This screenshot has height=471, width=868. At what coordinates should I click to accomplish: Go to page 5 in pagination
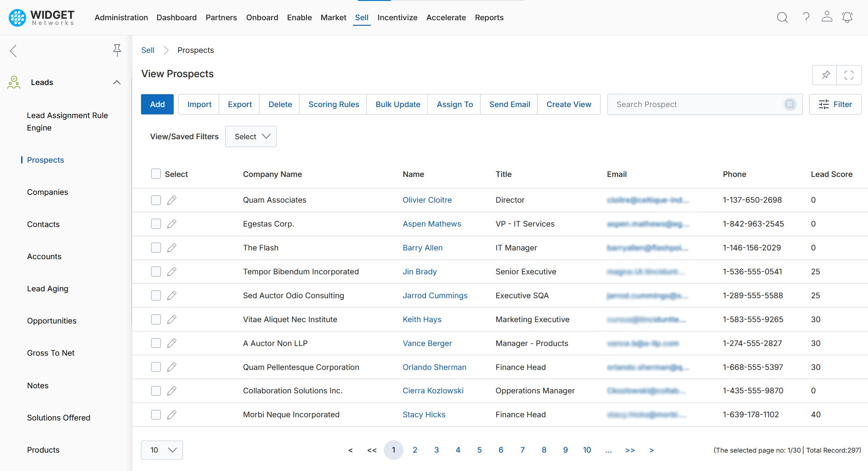479,450
